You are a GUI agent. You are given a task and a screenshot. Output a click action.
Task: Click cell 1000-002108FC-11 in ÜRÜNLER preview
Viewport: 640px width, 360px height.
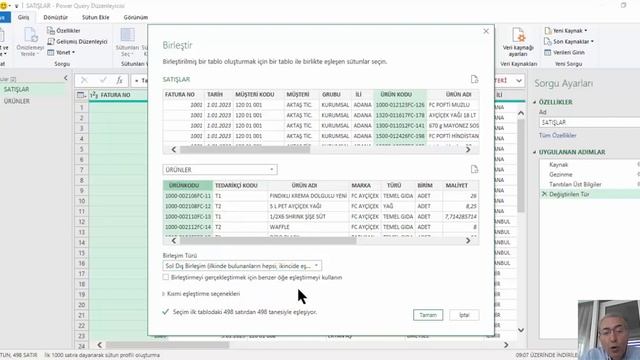(x=188, y=196)
